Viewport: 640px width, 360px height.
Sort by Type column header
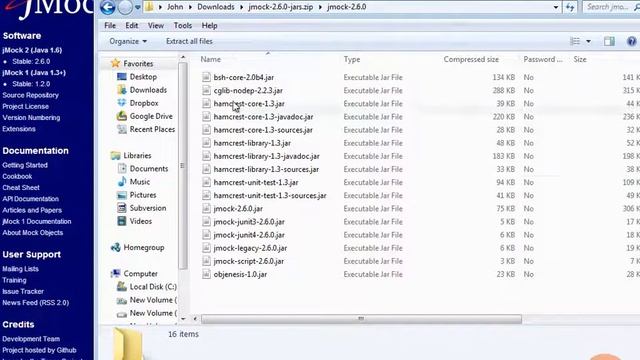tap(352, 59)
